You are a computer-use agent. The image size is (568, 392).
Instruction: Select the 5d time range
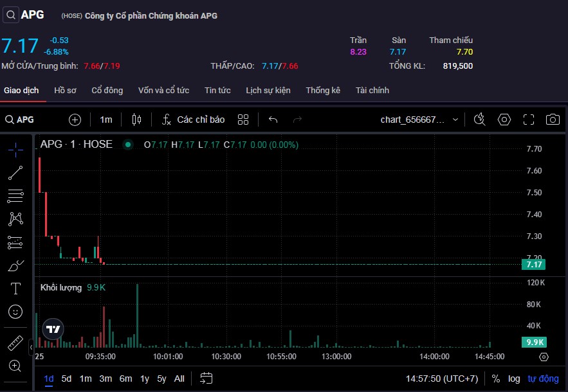(x=66, y=379)
